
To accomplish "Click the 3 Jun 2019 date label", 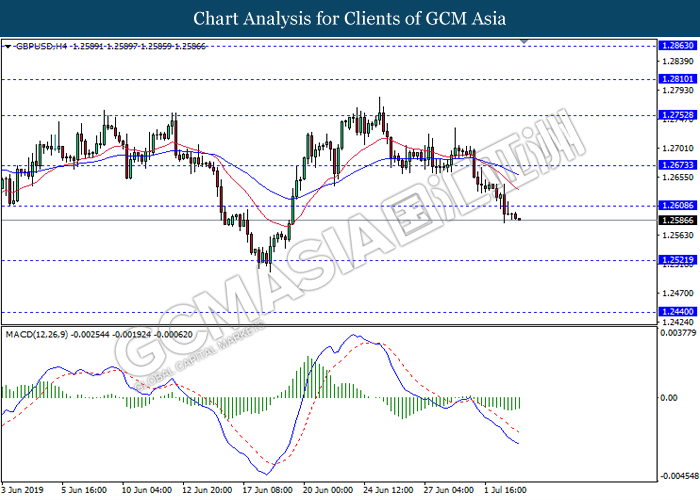I will 22,491.
